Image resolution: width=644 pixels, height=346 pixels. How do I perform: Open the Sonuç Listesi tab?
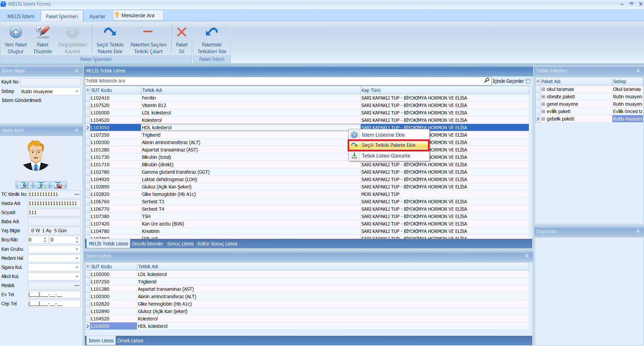tap(180, 244)
